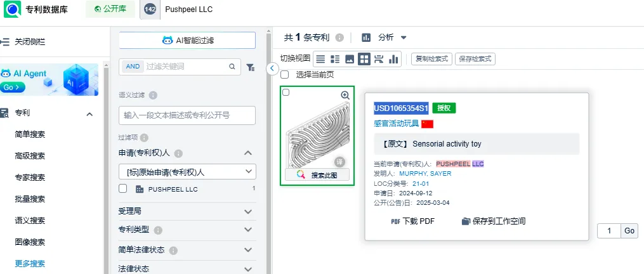Click the page number input box
The image size is (644, 274).
(608, 231)
